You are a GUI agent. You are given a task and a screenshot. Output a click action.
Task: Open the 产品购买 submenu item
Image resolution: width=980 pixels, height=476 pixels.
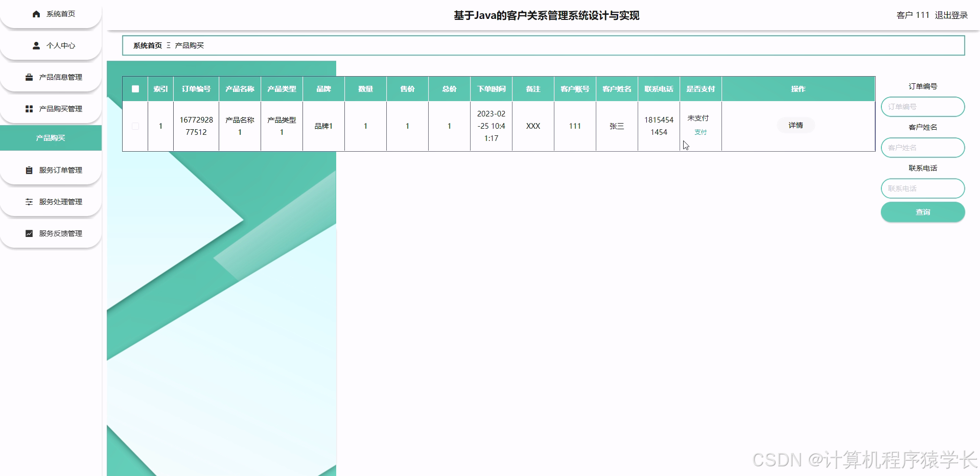pos(51,138)
